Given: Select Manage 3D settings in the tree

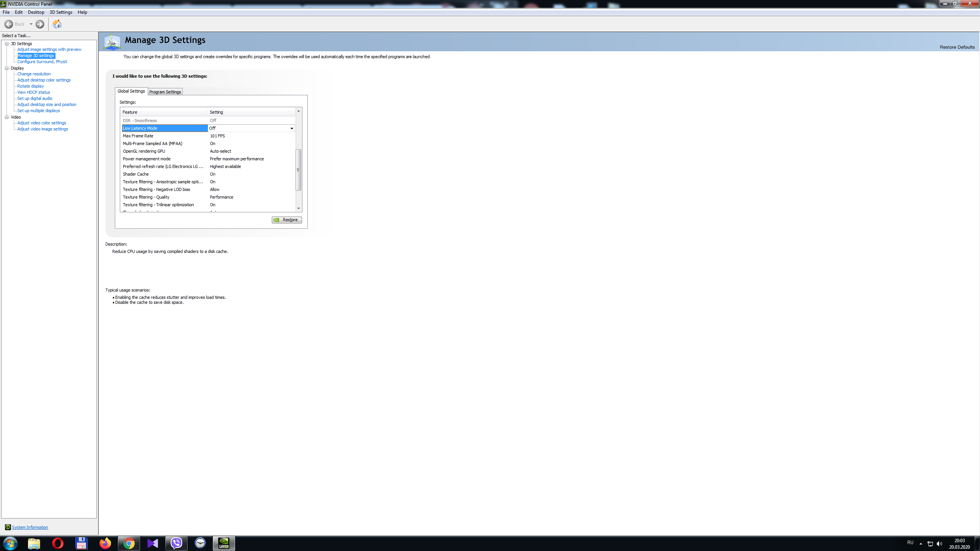Looking at the screenshot, I should point(36,55).
